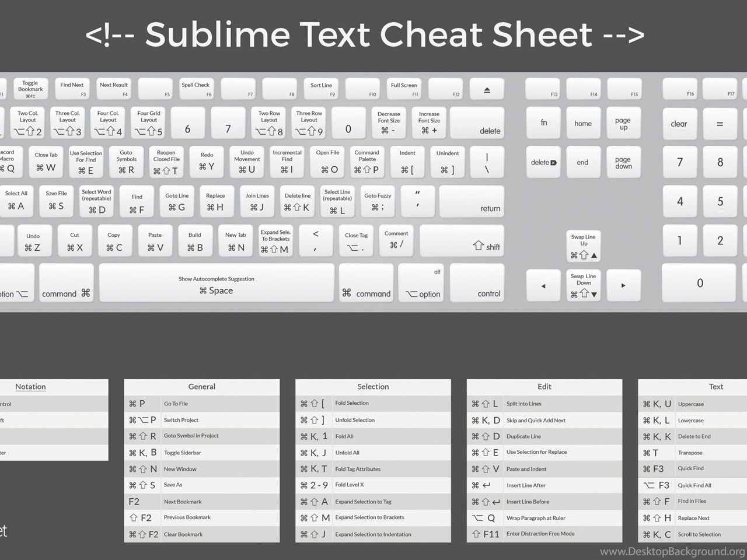Viewport: 747px width, 560px height.
Task: Click the Four Col. Layout key
Action: click(108, 123)
